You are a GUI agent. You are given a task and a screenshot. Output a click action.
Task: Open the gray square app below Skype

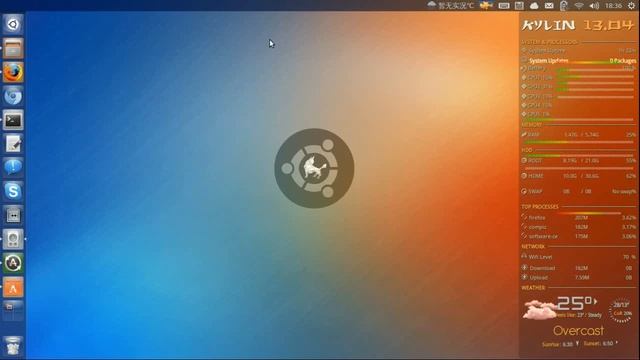[x=13, y=215]
